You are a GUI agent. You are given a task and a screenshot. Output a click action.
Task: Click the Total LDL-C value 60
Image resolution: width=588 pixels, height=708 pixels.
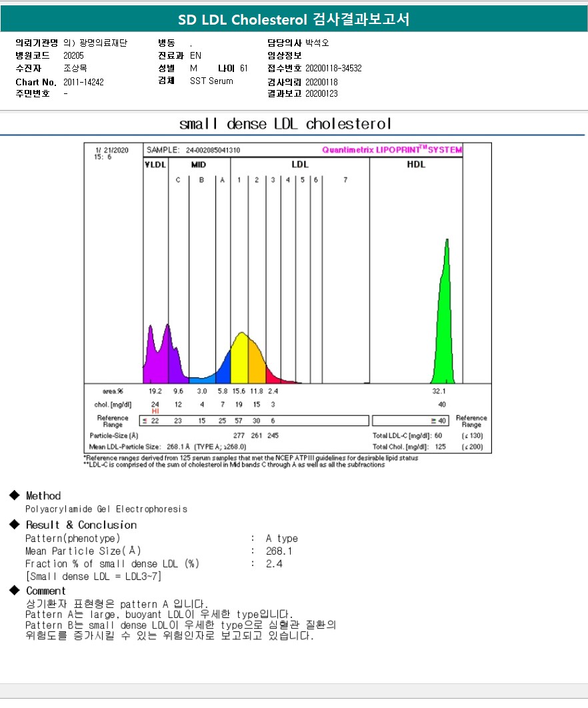pos(439,436)
